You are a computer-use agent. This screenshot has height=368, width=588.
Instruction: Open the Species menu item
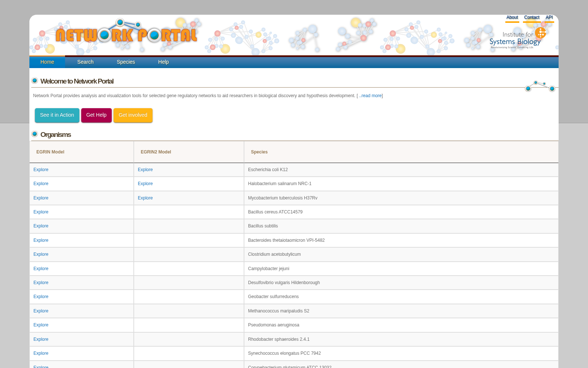point(126,62)
